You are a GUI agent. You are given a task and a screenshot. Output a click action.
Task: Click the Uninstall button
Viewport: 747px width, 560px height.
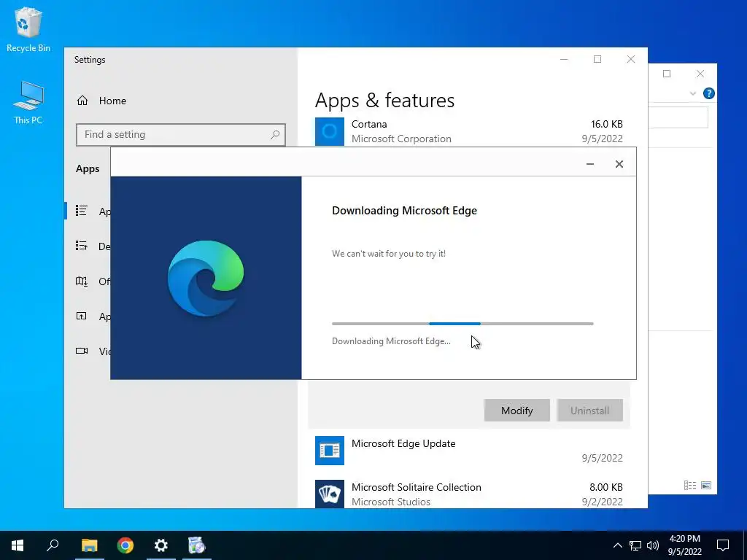pos(589,411)
